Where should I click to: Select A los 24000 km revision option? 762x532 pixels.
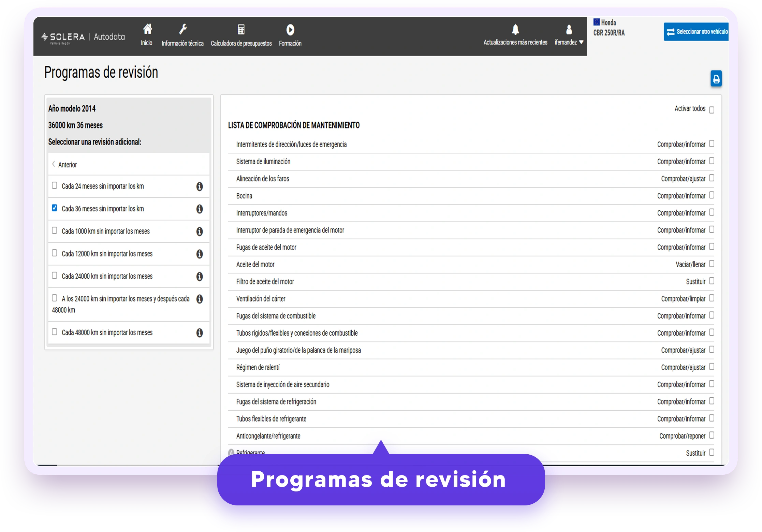tap(55, 298)
